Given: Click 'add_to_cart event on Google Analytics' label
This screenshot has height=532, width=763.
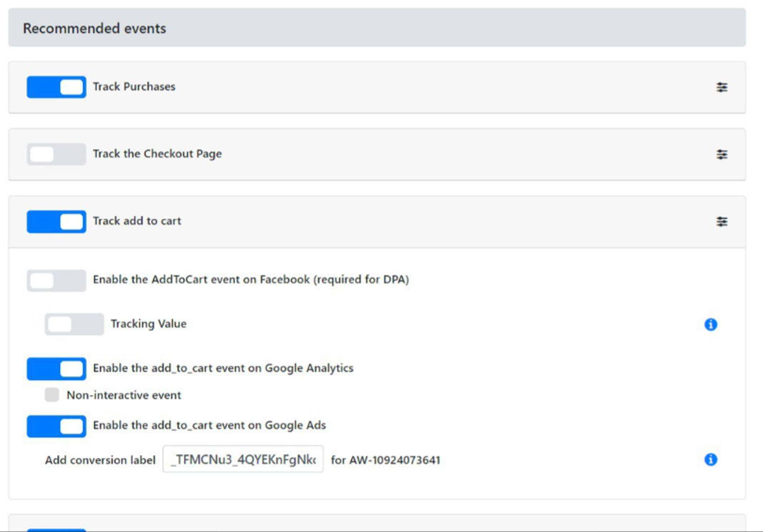Looking at the screenshot, I should coord(223,368).
